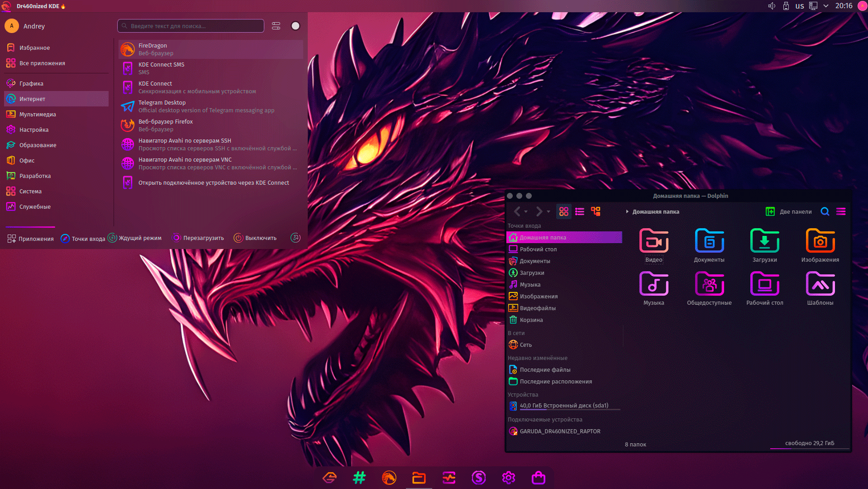
Task: Open Dolphin hamburger menu
Action: pyautogui.click(x=840, y=211)
